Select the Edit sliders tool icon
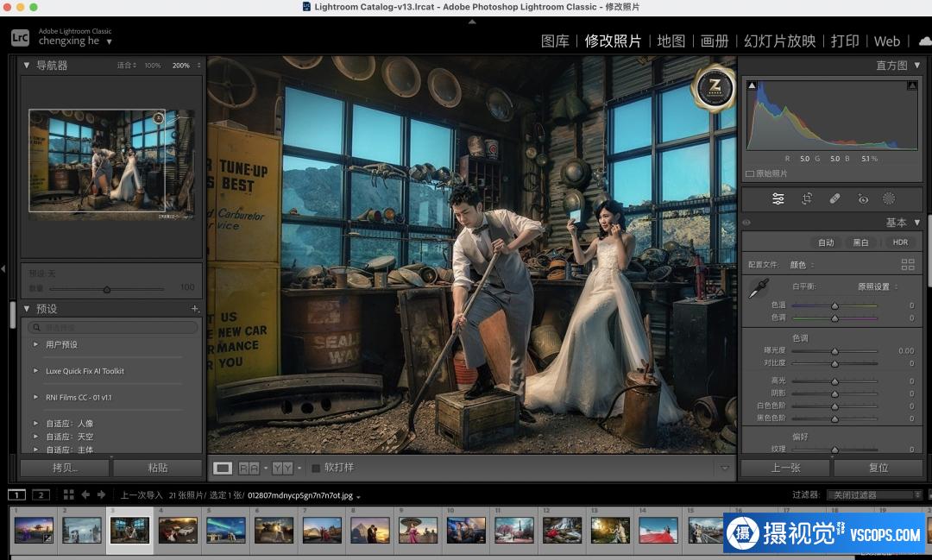Screen dimensions: 932x560 click(778, 199)
